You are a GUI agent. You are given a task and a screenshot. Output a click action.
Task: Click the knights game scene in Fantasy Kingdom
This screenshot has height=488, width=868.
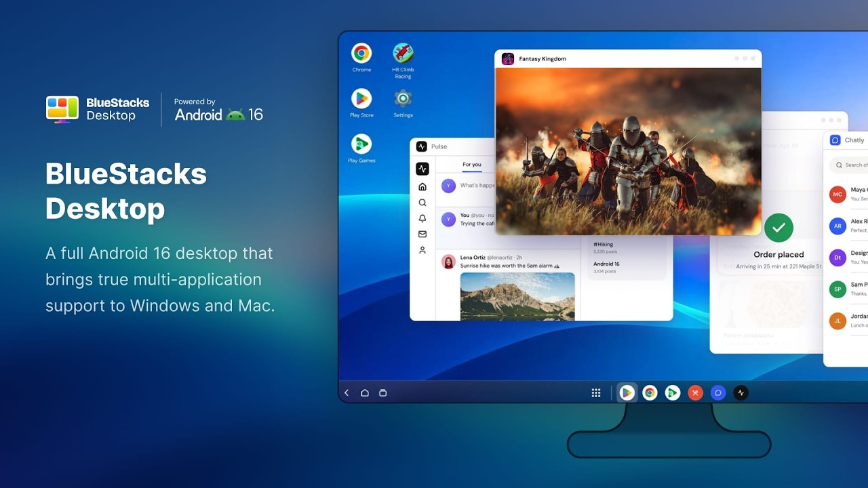(x=629, y=151)
